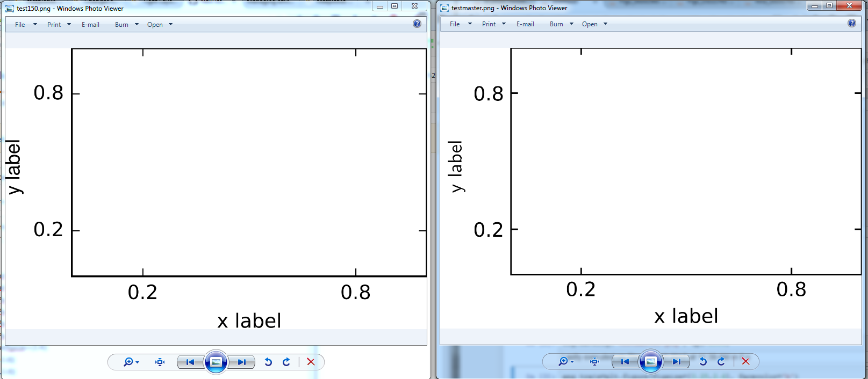Go to previous image in testmaster.png viewer
The image size is (868, 379).
click(625, 361)
